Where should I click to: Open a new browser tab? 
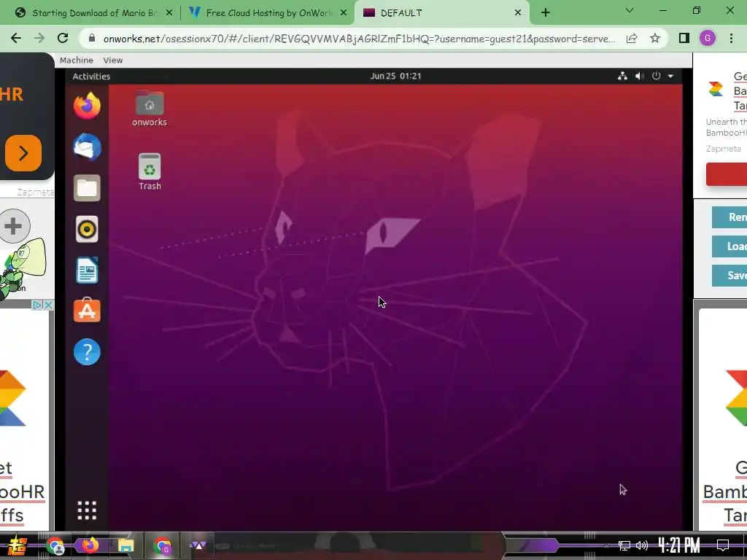(546, 13)
